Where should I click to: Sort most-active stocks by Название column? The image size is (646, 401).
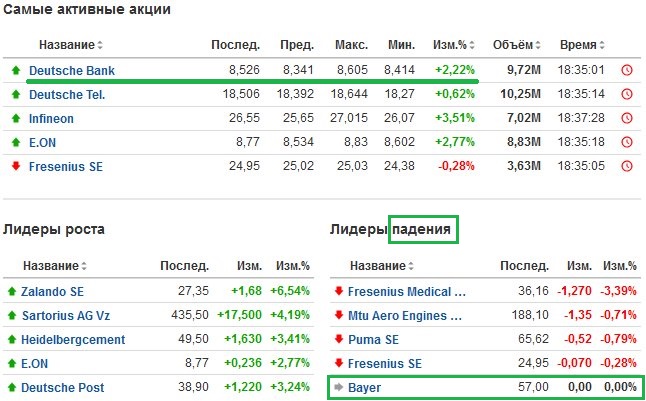click(70, 45)
